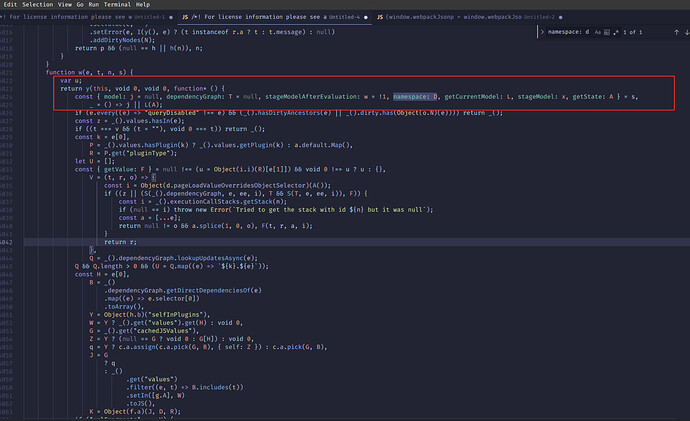Click the "selfInPlugins" string literal

point(178,315)
